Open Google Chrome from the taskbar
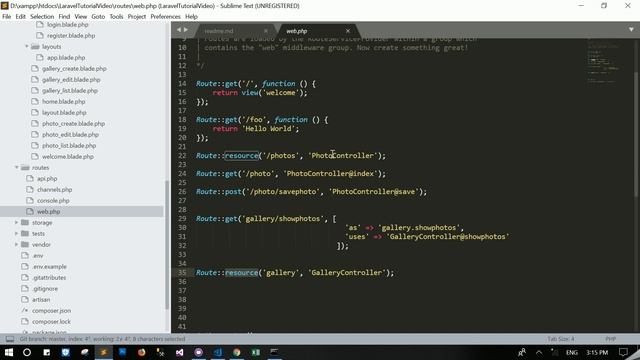 tap(237, 352)
